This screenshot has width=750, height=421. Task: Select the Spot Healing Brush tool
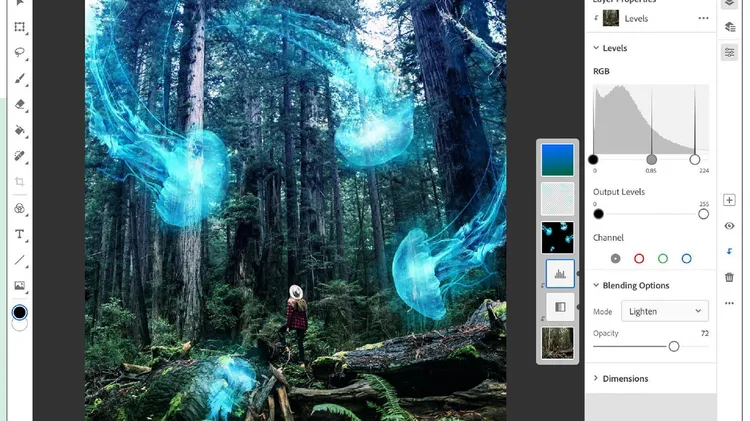[20, 155]
